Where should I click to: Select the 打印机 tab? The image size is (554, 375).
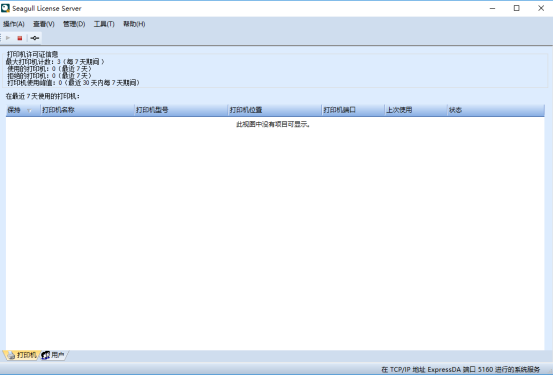(x=22, y=355)
